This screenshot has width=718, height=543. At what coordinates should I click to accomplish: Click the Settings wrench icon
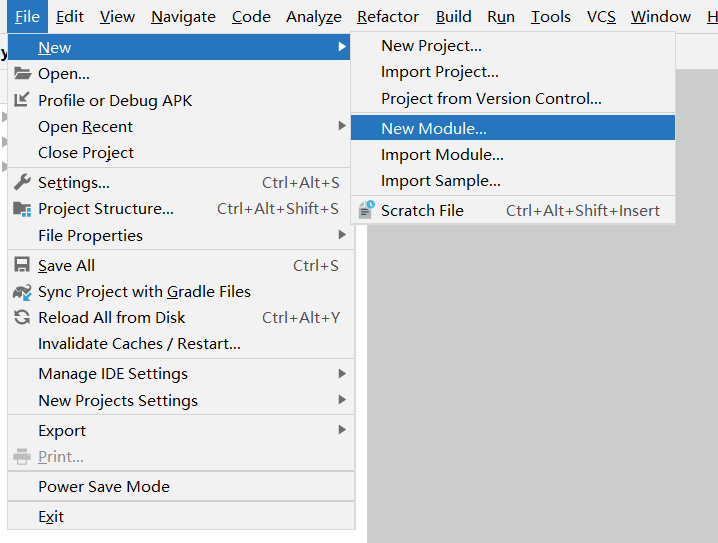(22, 182)
